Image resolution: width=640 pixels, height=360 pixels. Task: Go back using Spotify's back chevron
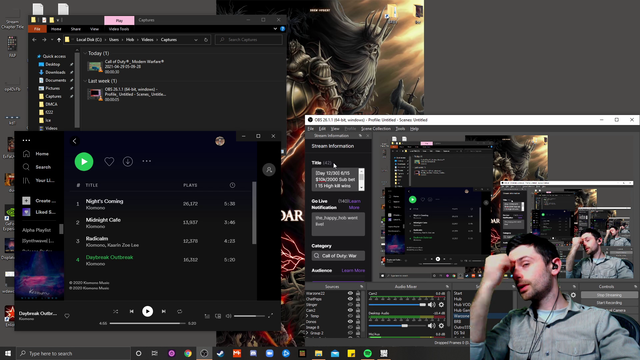coord(74,141)
